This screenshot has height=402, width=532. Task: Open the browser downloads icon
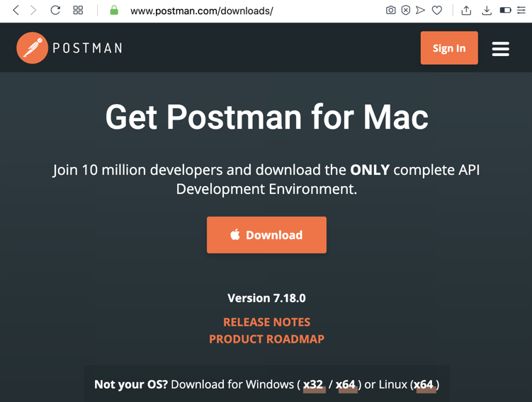point(487,11)
